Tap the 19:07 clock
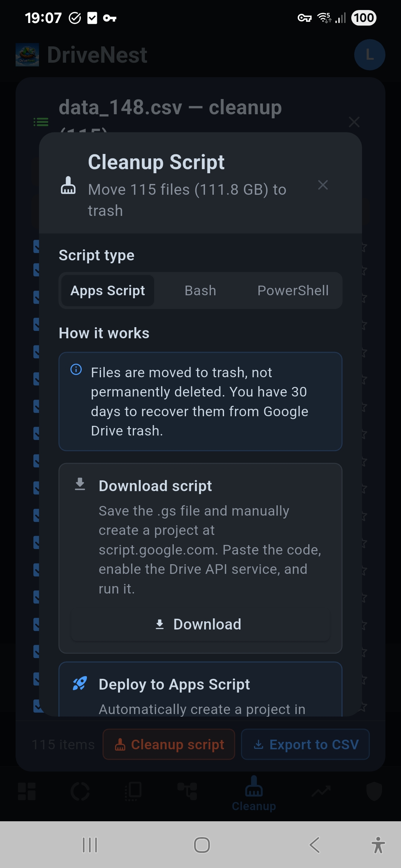401x868 pixels. pyautogui.click(x=43, y=18)
